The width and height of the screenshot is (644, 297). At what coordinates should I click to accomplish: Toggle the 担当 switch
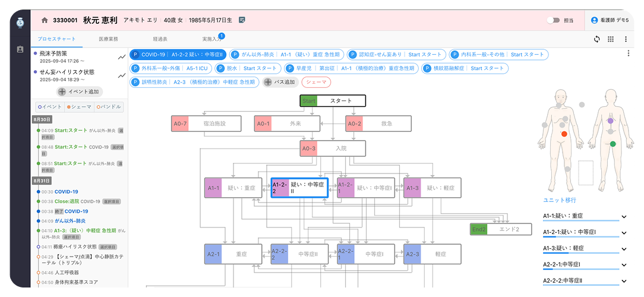(x=554, y=20)
